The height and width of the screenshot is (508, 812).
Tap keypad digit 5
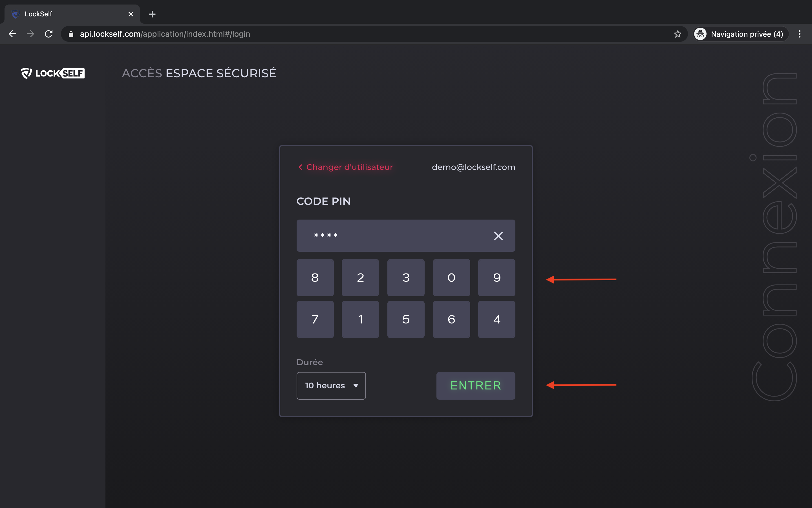(406, 319)
